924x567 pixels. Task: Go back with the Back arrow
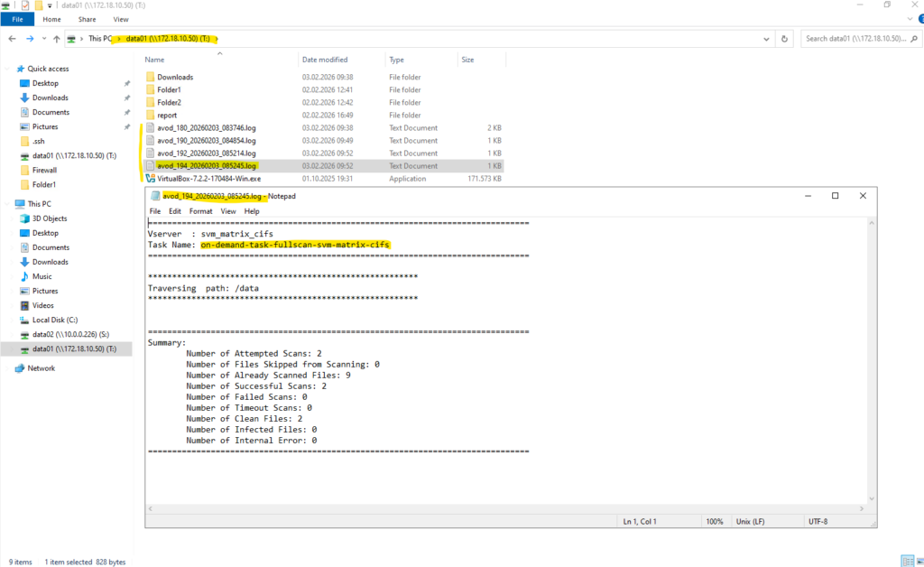coord(13,39)
